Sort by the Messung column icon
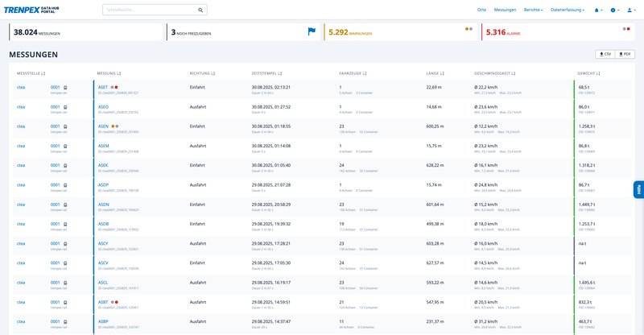Image resolution: width=644 pixels, height=335 pixels. [120, 73]
